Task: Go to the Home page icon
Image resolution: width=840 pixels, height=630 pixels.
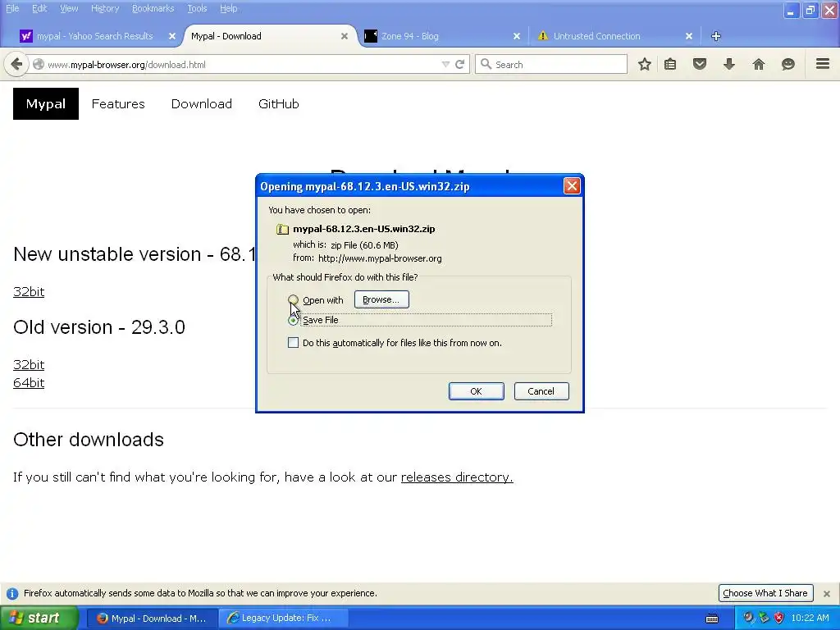Action: 759,64
